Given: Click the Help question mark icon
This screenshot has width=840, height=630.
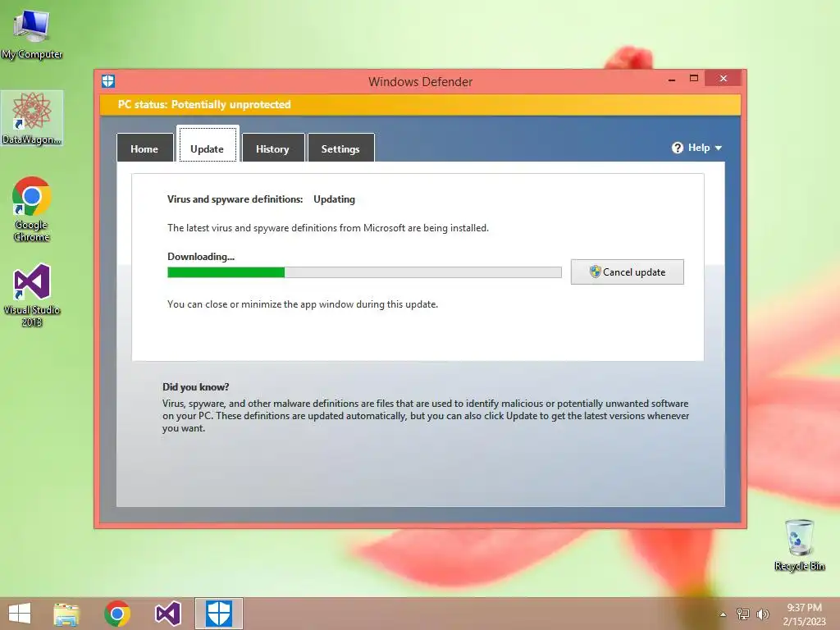Looking at the screenshot, I should point(677,148).
